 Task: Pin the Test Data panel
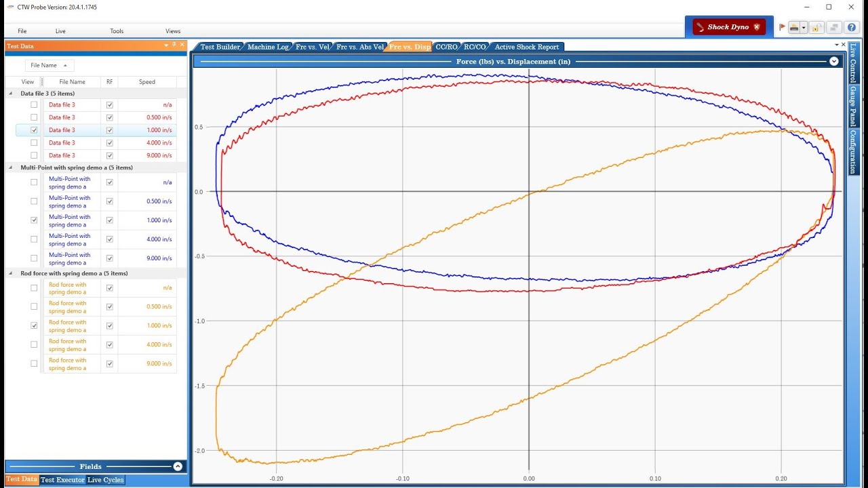[174, 45]
